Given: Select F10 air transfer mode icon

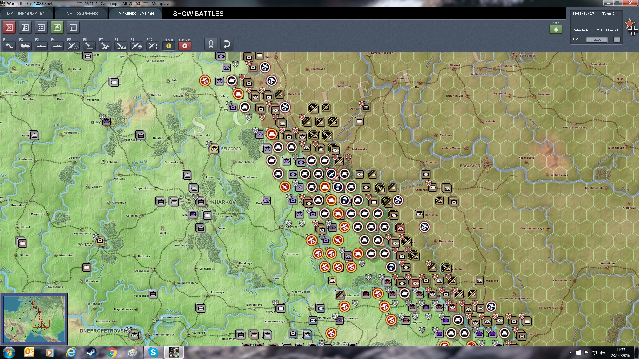Looking at the screenshot, I should coord(153,46).
